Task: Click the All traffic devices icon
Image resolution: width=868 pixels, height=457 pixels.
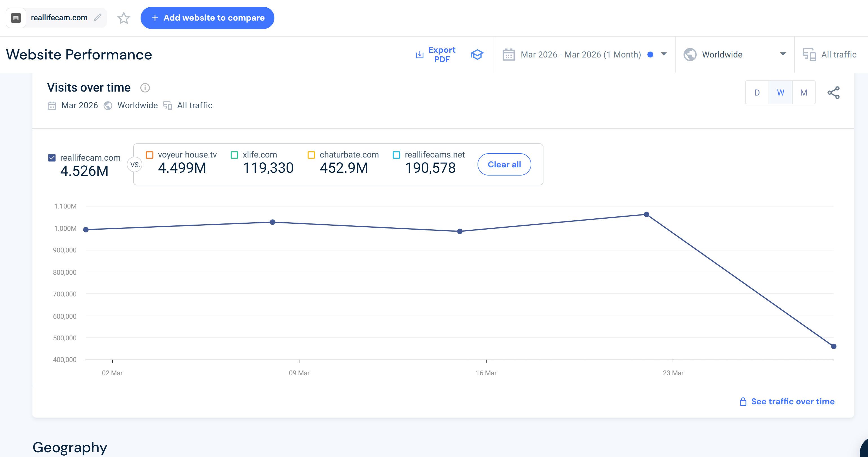Action: coord(809,55)
